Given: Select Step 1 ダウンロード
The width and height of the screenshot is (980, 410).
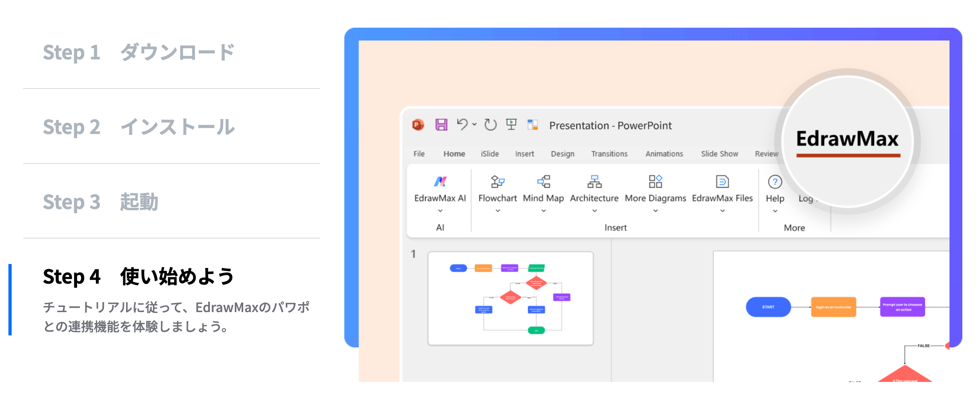Looking at the screenshot, I should click(138, 53).
